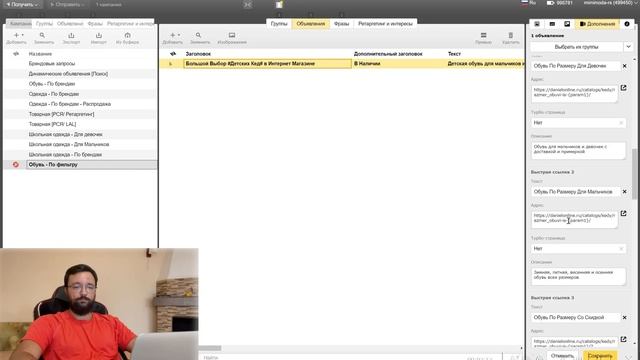Edit sitelink 1 address field
Image resolution: width=640 pixels, height=360 pixels.
click(575, 93)
